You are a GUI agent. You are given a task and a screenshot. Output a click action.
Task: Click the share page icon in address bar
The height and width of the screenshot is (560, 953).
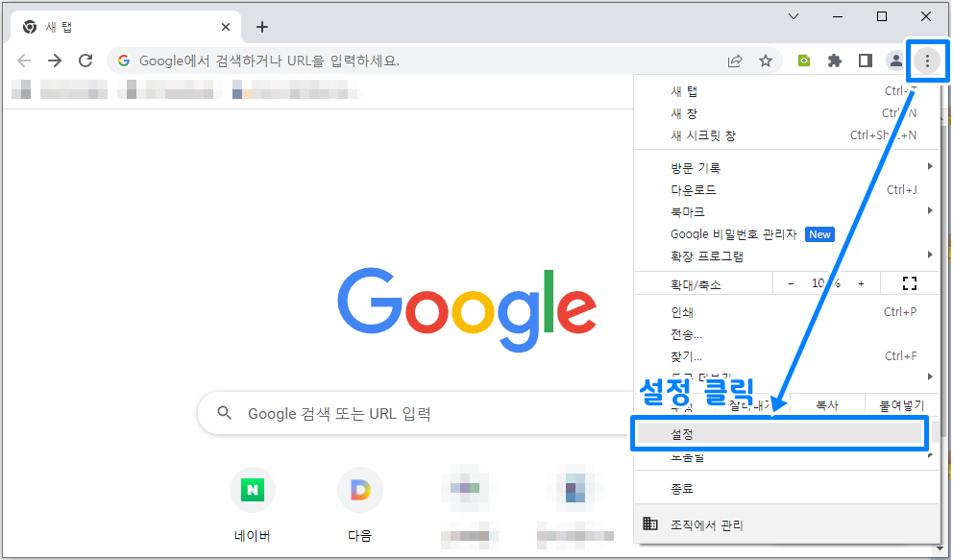(x=735, y=61)
